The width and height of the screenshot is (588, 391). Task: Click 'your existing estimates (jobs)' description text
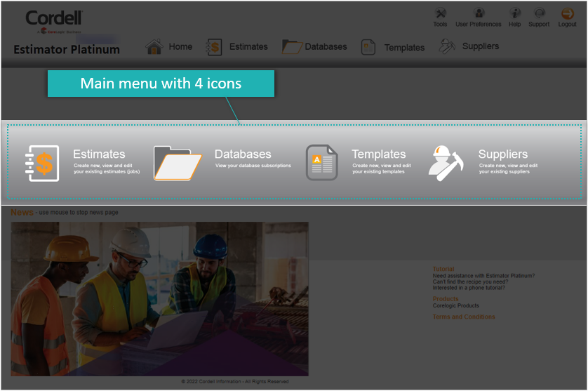click(107, 171)
